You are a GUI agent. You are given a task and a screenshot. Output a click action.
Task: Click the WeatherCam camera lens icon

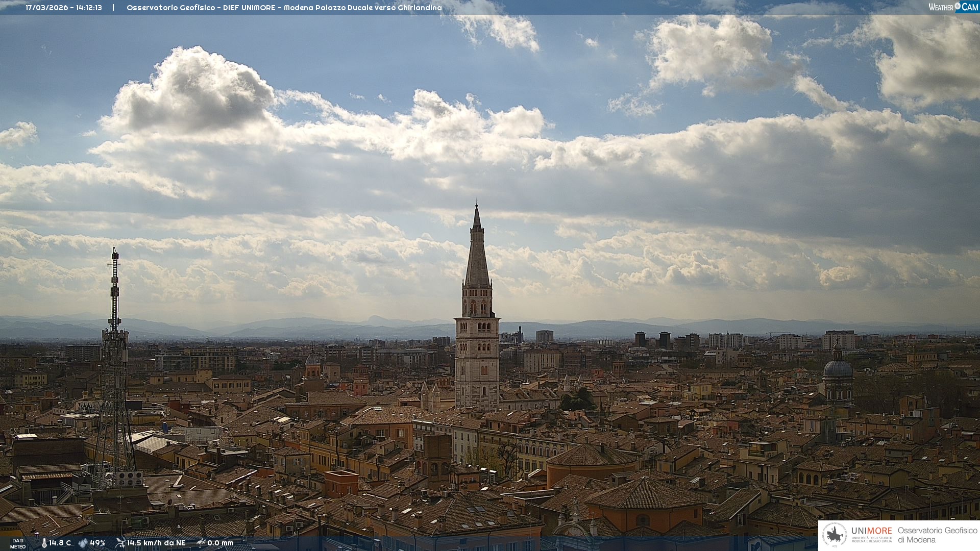pyautogui.click(x=958, y=7)
